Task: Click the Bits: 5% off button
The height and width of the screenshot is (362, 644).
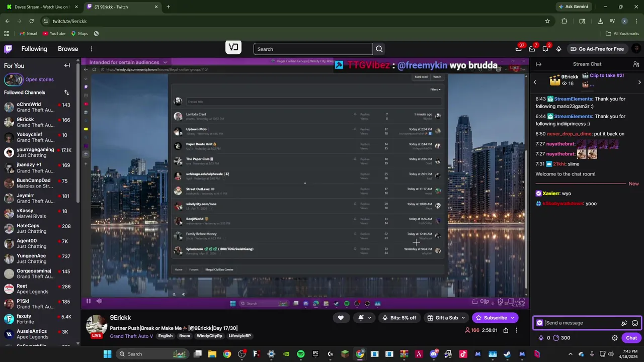Action: coord(399,318)
